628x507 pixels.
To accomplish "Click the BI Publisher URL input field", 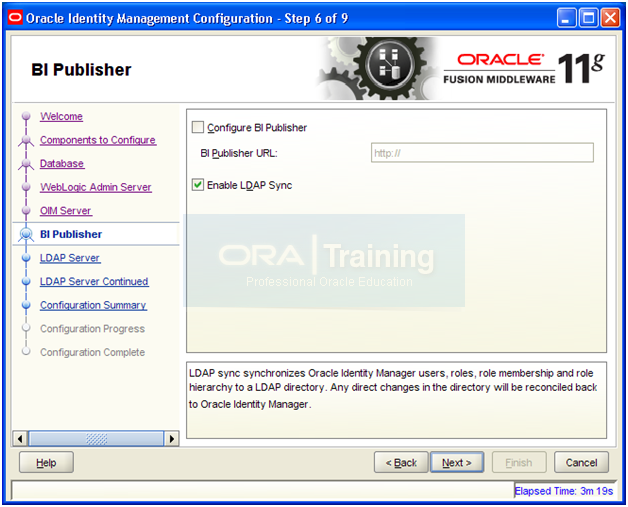I will (482, 153).
